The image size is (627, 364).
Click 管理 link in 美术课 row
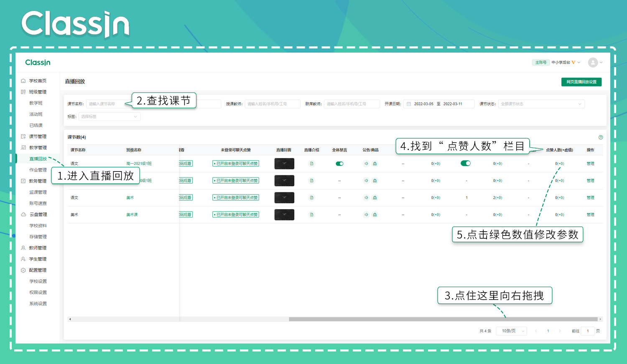coord(590,215)
